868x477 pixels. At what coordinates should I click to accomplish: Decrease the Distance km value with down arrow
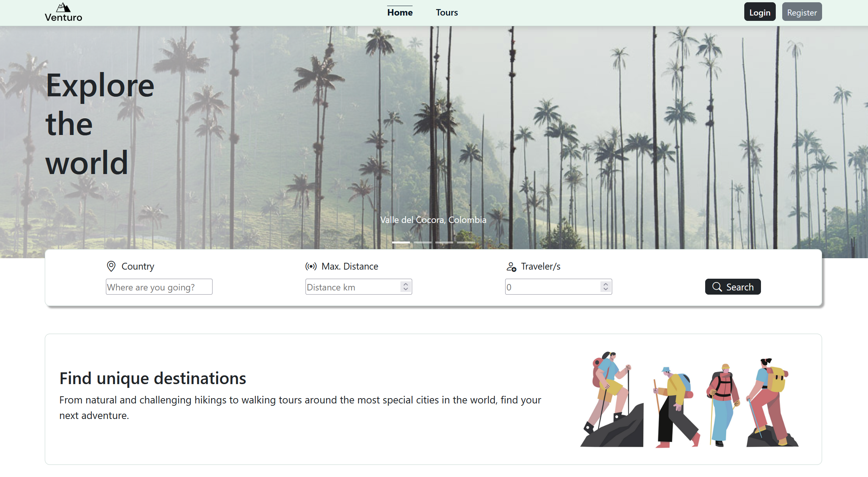click(406, 290)
